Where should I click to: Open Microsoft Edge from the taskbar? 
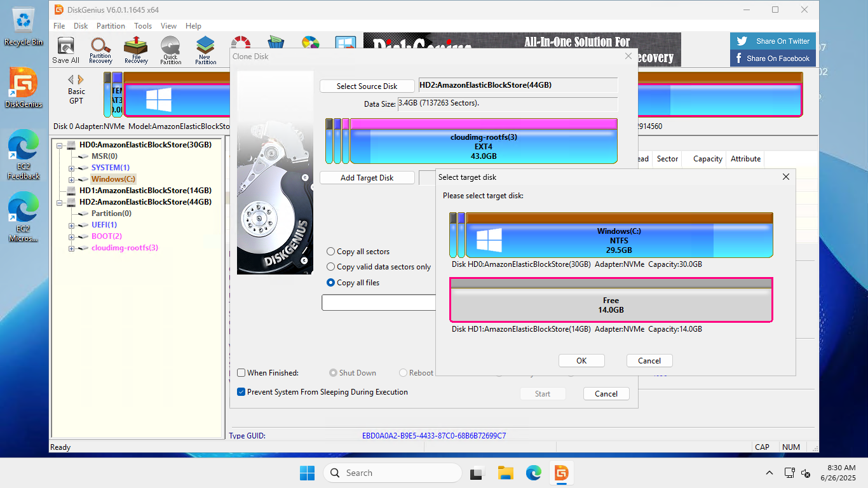point(533,473)
